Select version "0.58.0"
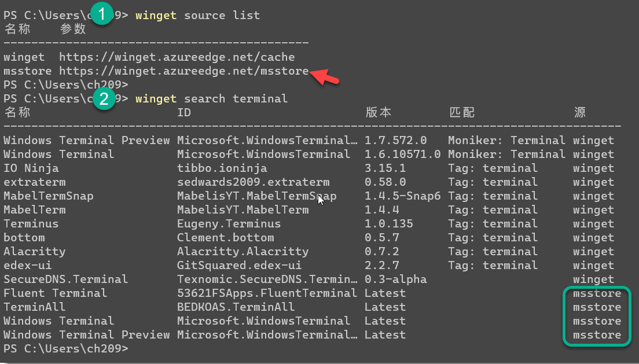 pyautogui.click(x=385, y=182)
